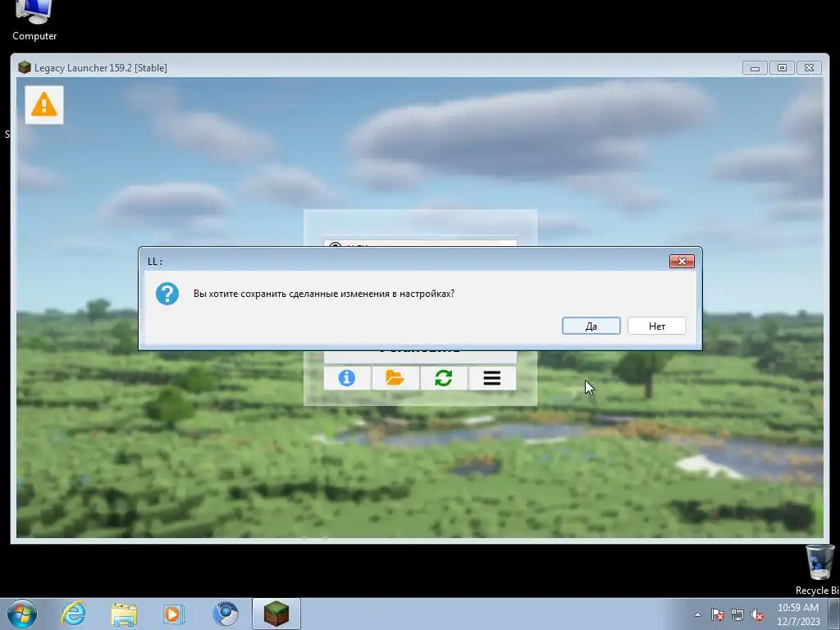The image size is (840, 630).
Task: Open the launcher hamburger menu icon
Action: click(492, 378)
